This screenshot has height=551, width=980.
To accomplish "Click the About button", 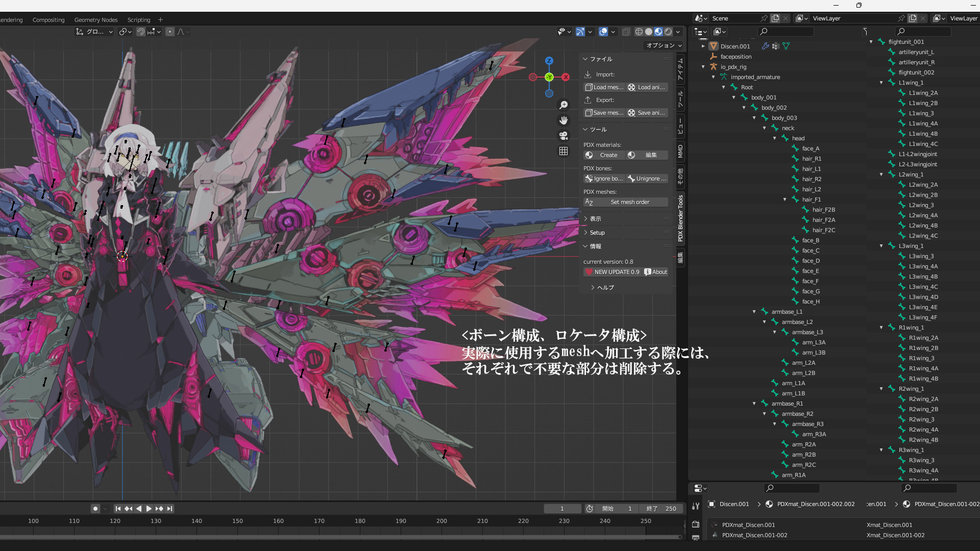I will tap(656, 272).
